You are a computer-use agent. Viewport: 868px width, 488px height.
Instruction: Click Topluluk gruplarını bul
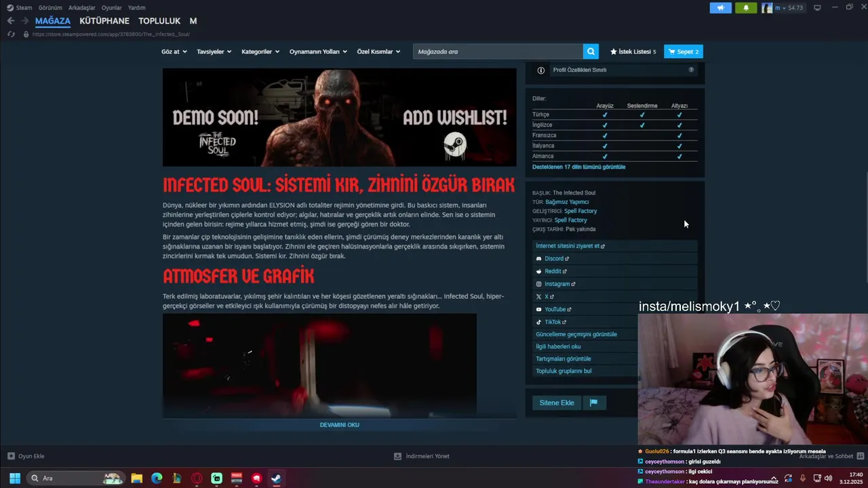[x=564, y=371]
